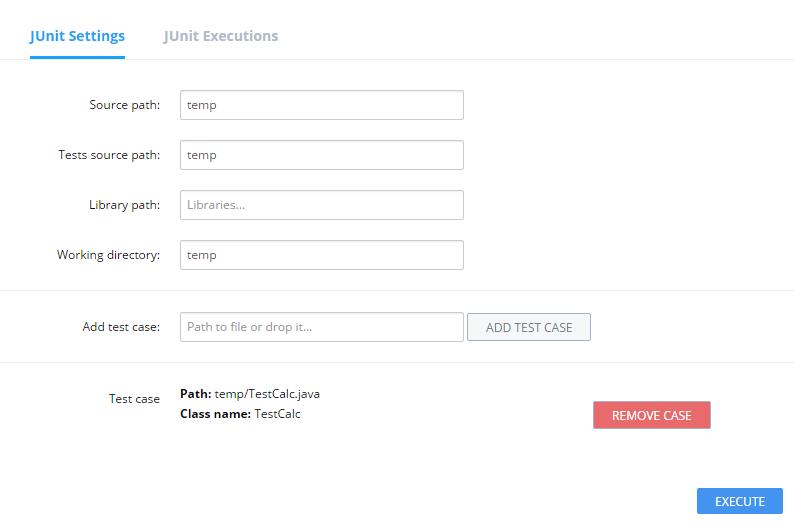
Task: Click the bold Class name: heading
Action: (215, 414)
